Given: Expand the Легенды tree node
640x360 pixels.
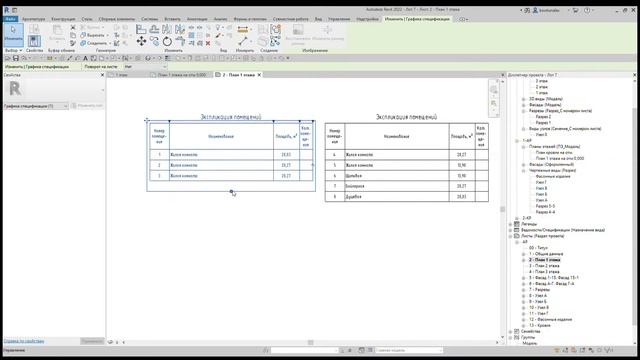Looking at the screenshot, I should 511,224.
